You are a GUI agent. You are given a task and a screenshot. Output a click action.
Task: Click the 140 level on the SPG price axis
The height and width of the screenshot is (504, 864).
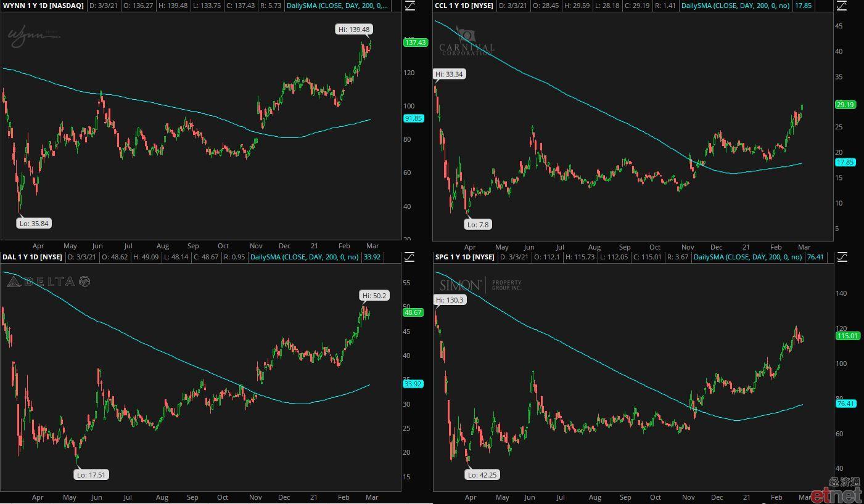[x=841, y=294]
